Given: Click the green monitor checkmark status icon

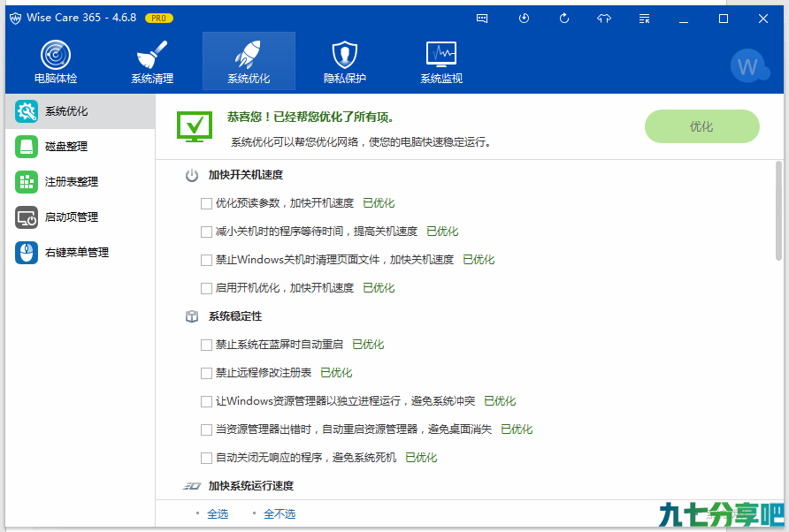Looking at the screenshot, I should pos(195,126).
